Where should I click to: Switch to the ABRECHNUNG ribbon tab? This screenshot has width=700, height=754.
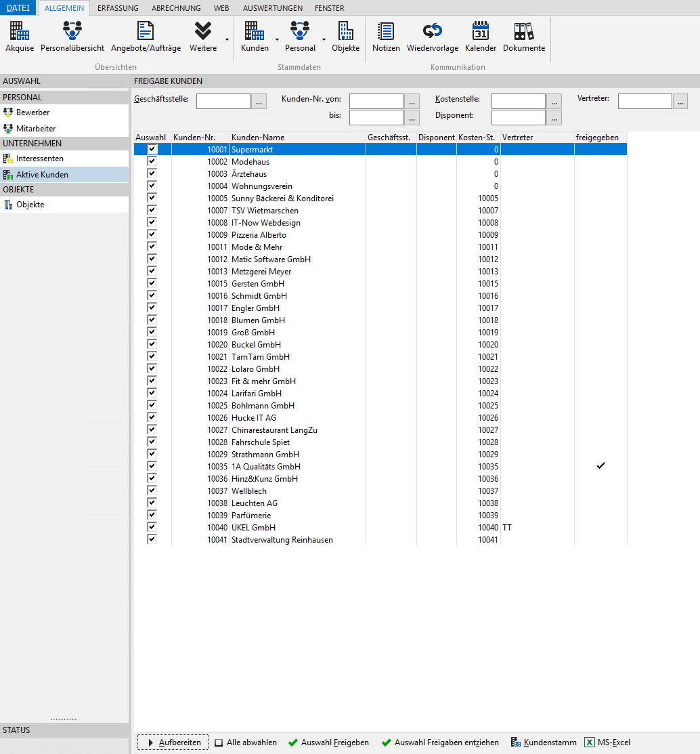[176, 8]
